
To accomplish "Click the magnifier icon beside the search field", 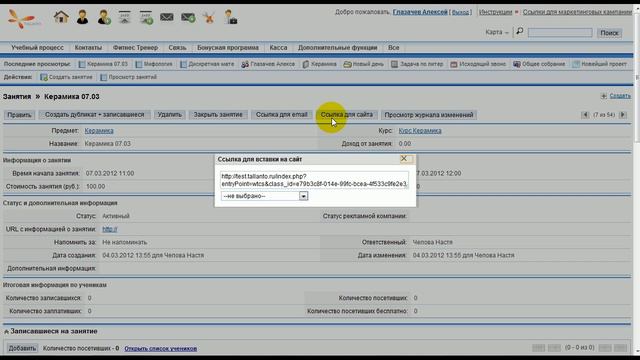I will tap(520, 31).
